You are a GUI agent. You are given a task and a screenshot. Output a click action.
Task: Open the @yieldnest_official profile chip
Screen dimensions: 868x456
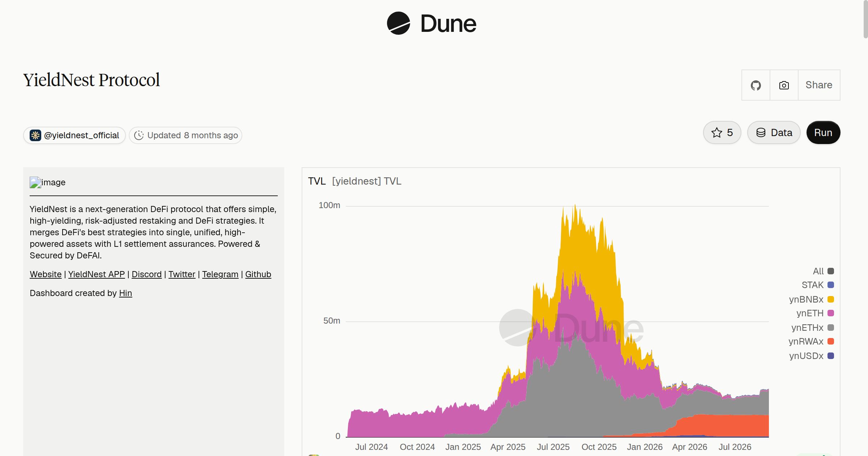tap(75, 135)
